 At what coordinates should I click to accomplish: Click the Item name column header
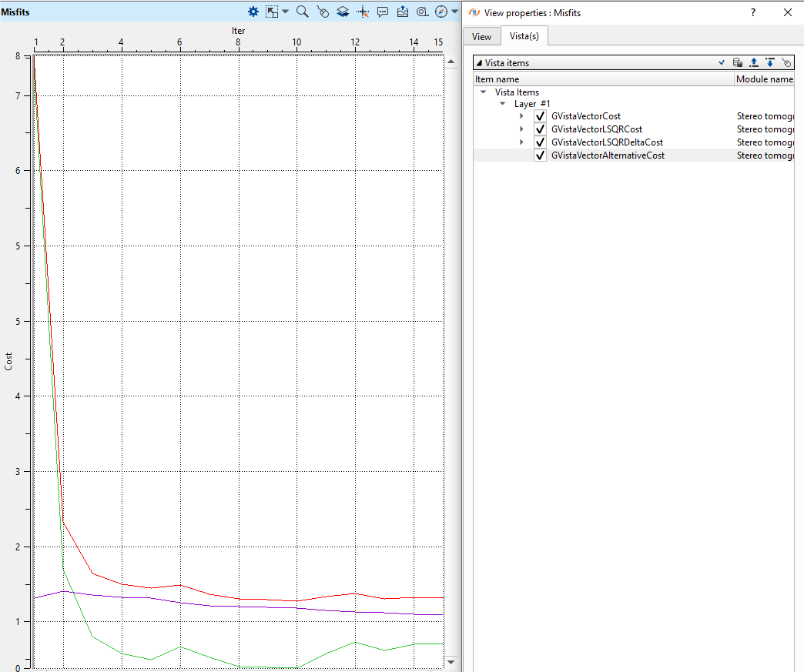pos(497,79)
